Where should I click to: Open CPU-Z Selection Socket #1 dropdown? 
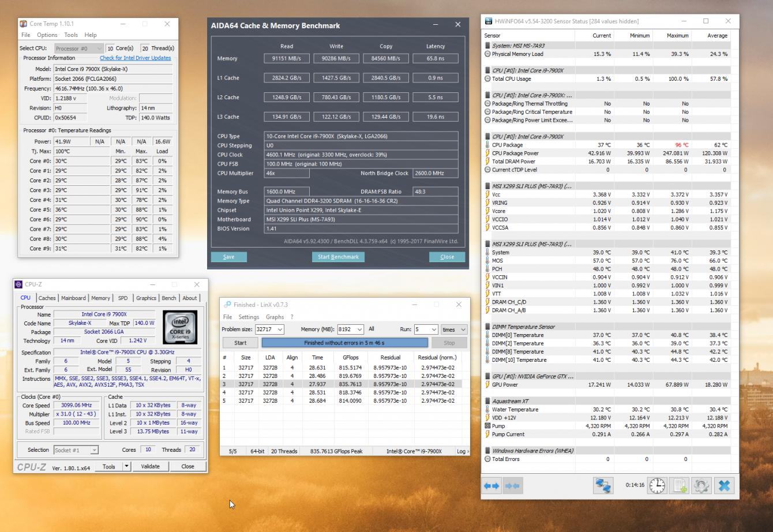tap(76, 450)
